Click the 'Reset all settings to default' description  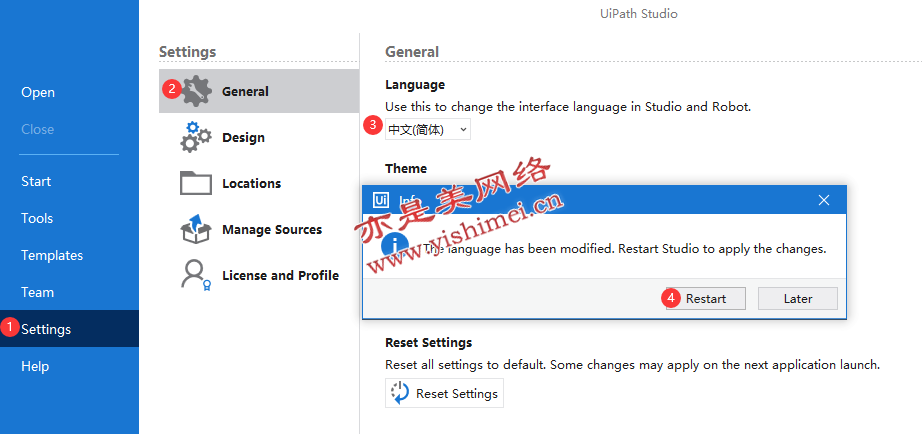click(632, 365)
